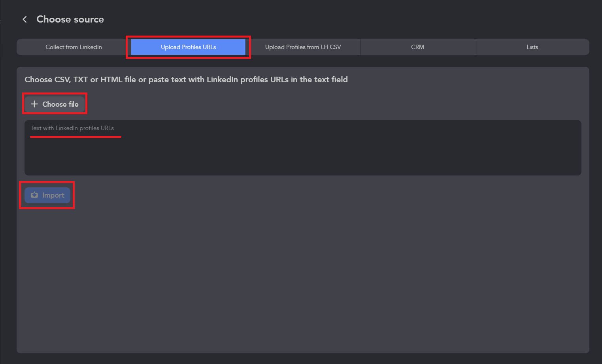
Task: Open the Lists tab
Action: tap(532, 47)
